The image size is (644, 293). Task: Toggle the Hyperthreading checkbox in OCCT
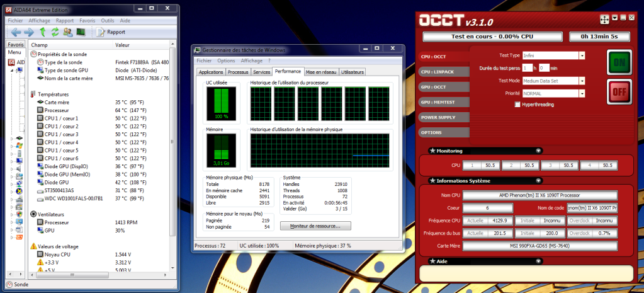(x=517, y=105)
